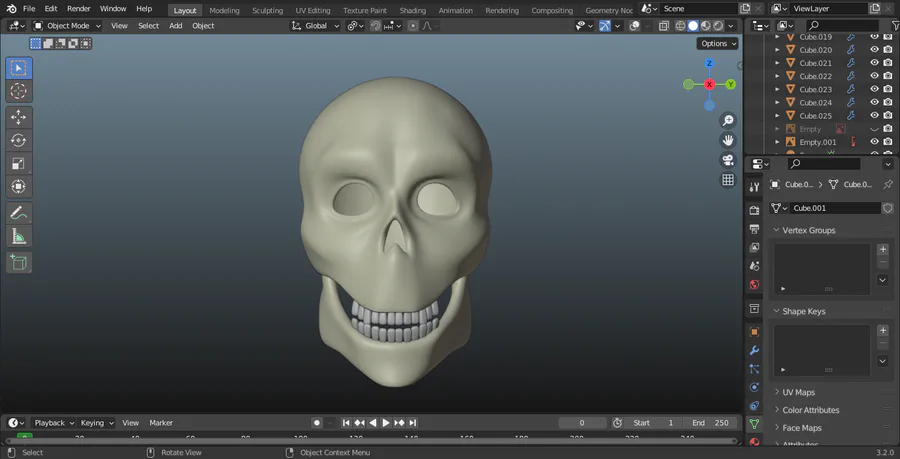
Task: Toggle visibility of Cube.025
Action: pyautogui.click(x=874, y=115)
